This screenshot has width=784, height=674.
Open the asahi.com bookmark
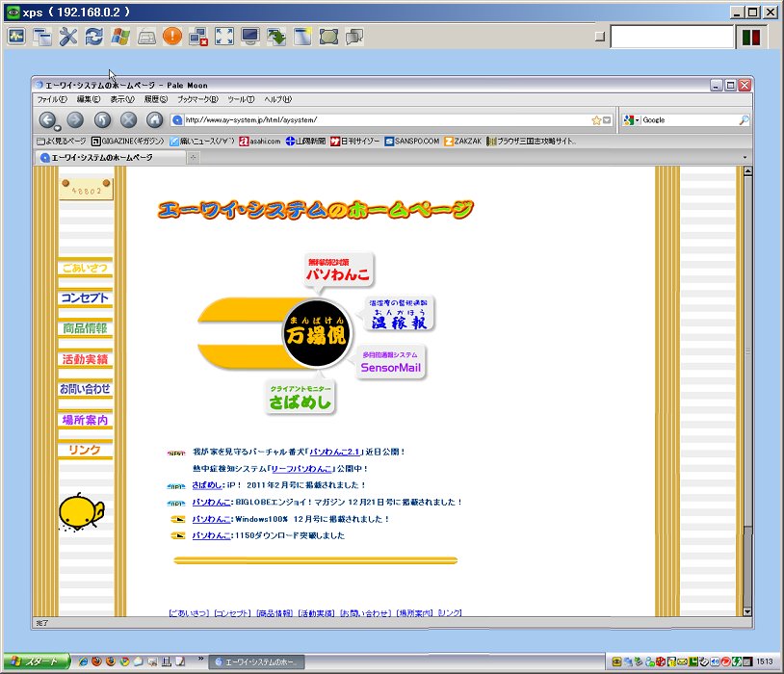(x=260, y=142)
